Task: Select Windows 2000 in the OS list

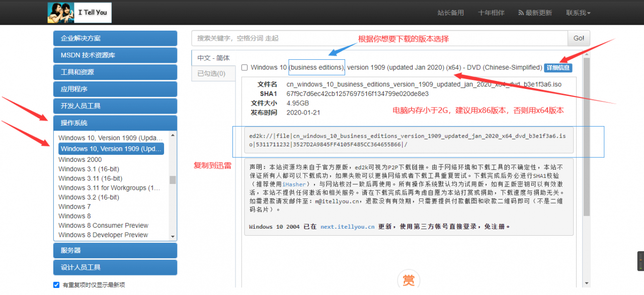Action: 80,160
